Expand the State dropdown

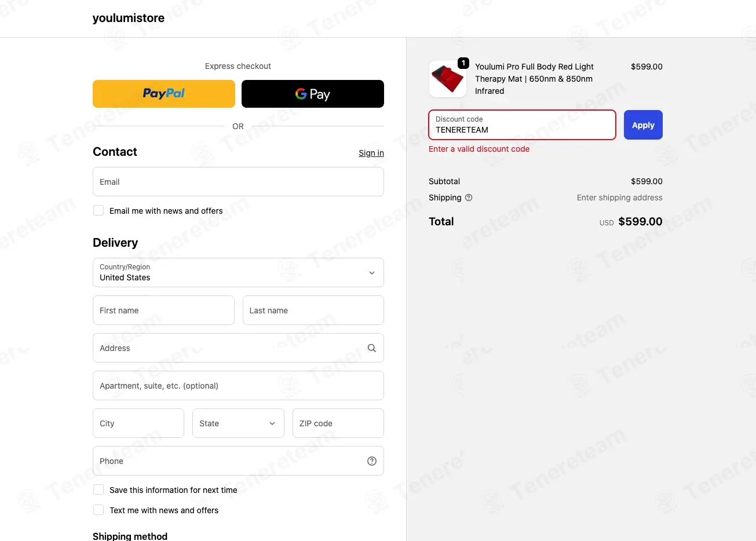point(238,423)
